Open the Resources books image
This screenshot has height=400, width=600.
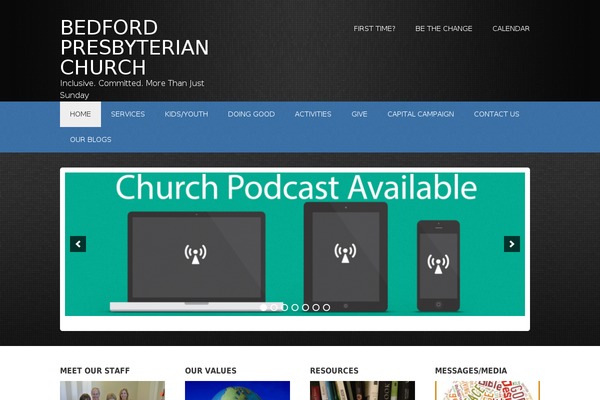click(x=362, y=390)
